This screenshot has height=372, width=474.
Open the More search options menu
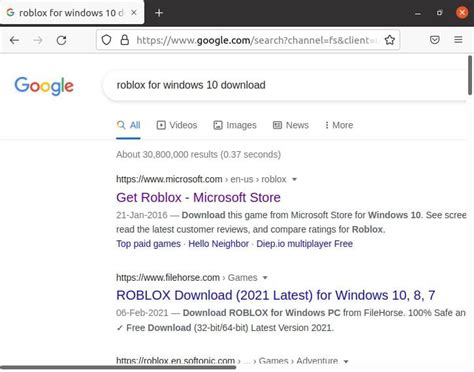[x=339, y=125]
